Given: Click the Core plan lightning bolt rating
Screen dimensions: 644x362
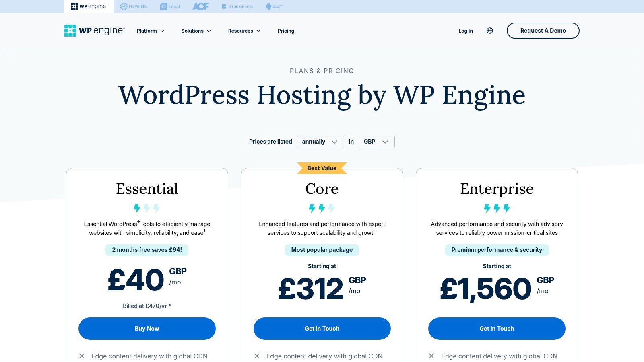Looking at the screenshot, I should 322,208.
